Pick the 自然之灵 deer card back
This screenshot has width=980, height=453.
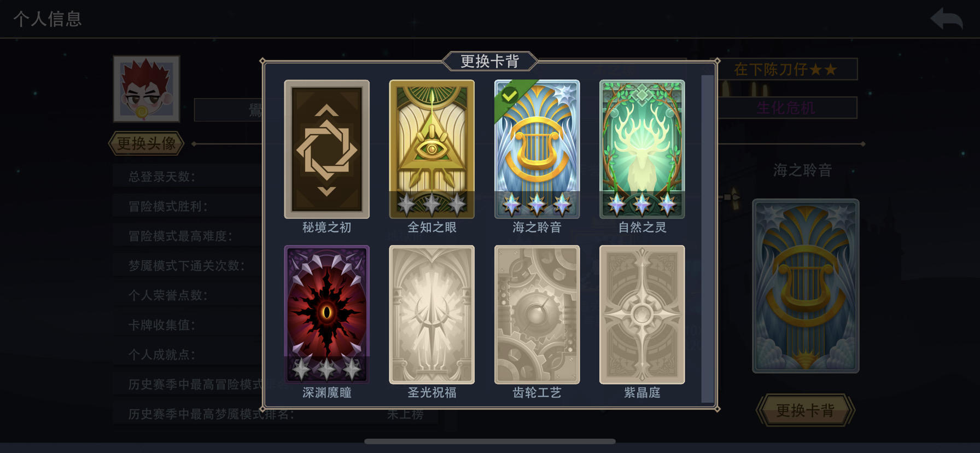[642, 149]
